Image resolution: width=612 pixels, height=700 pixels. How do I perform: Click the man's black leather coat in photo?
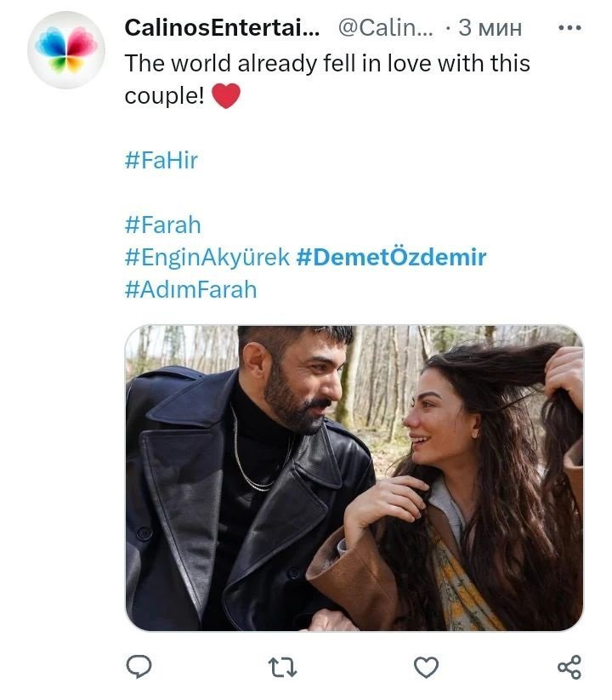click(x=183, y=510)
